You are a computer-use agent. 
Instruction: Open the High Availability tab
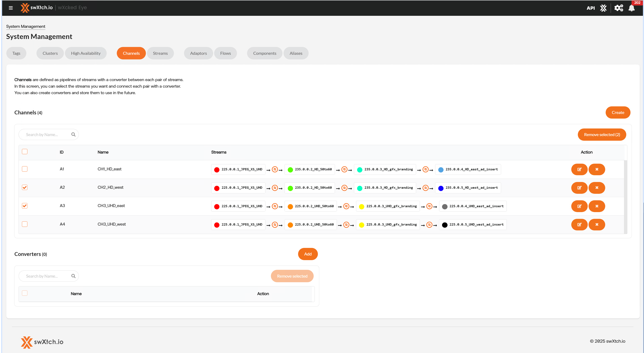[x=86, y=53]
